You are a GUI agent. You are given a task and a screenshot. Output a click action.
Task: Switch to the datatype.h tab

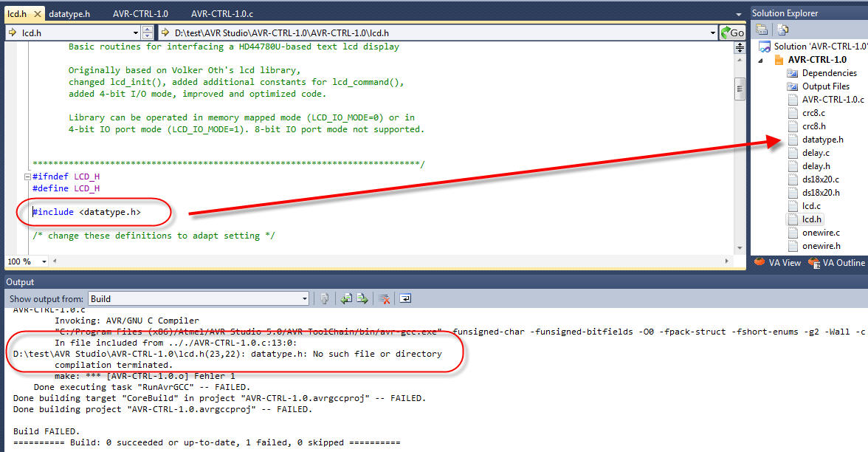(69, 13)
